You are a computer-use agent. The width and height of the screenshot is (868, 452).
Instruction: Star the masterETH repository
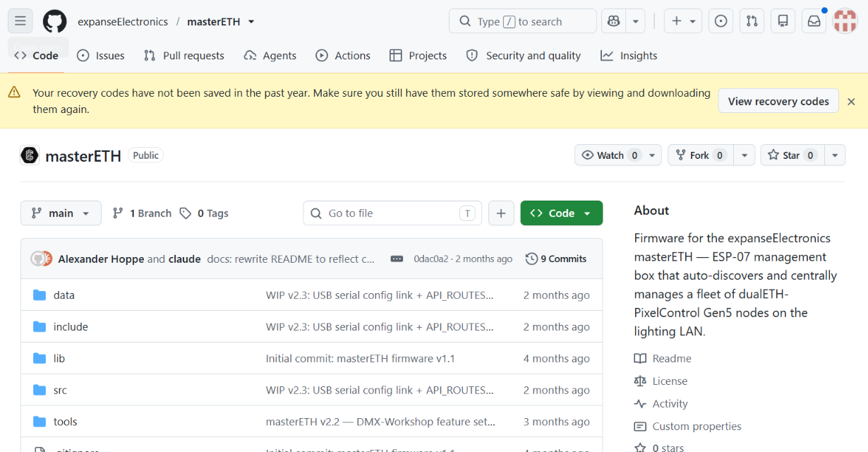pyautogui.click(x=792, y=155)
